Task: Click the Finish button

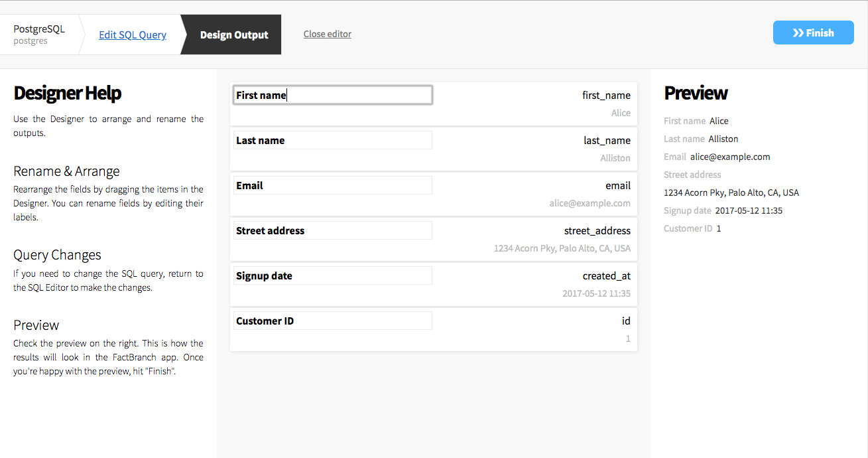Action: coord(813,32)
